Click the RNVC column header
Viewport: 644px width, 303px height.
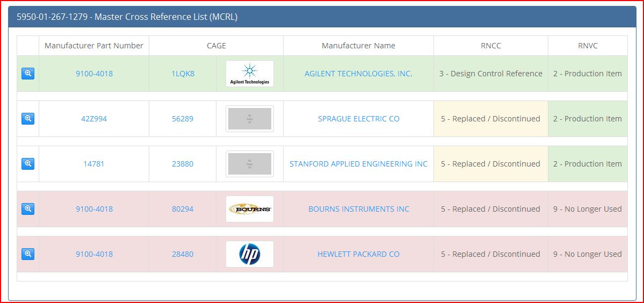(588, 46)
